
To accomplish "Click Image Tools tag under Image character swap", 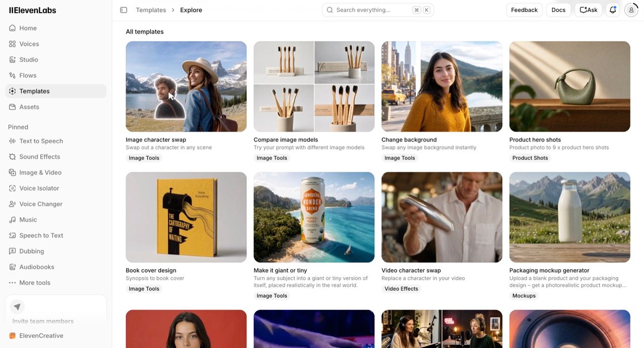I will pyautogui.click(x=144, y=158).
